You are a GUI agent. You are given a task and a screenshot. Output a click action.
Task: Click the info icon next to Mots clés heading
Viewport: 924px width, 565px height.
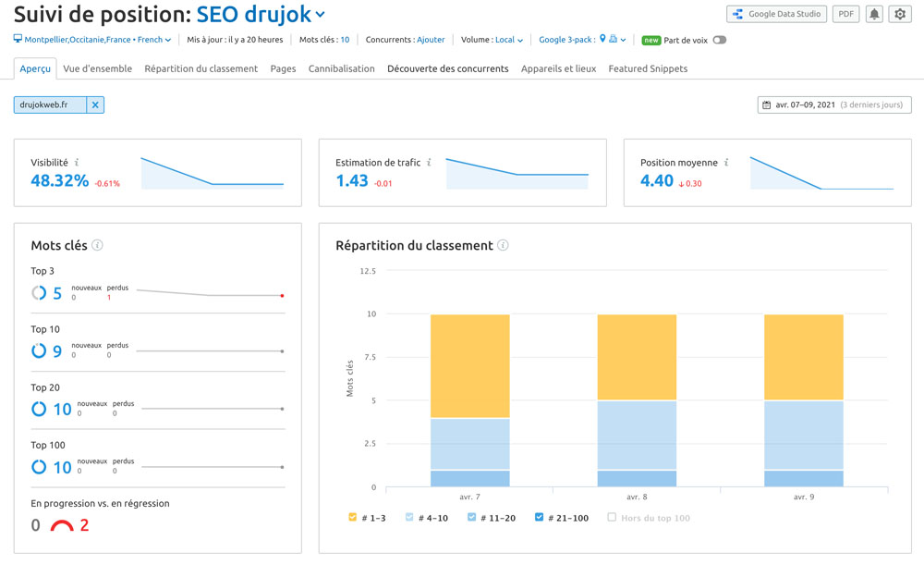coord(97,245)
